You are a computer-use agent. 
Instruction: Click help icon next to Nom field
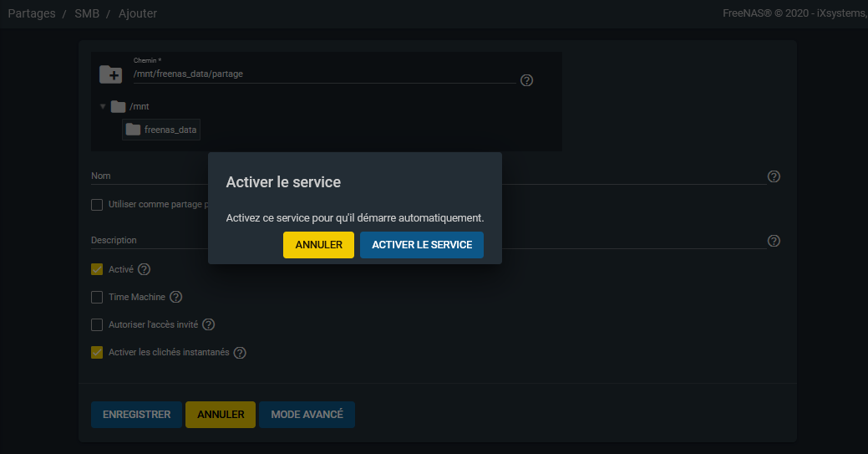[774, 176]
